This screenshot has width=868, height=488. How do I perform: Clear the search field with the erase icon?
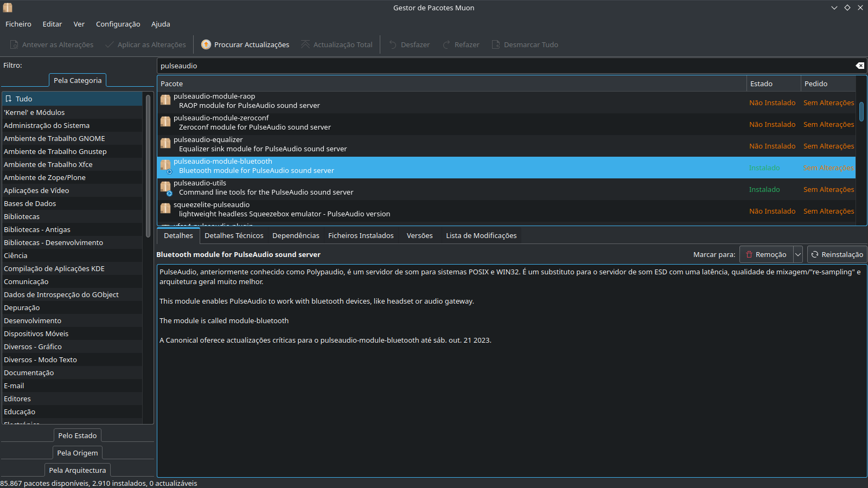[860, 66]
